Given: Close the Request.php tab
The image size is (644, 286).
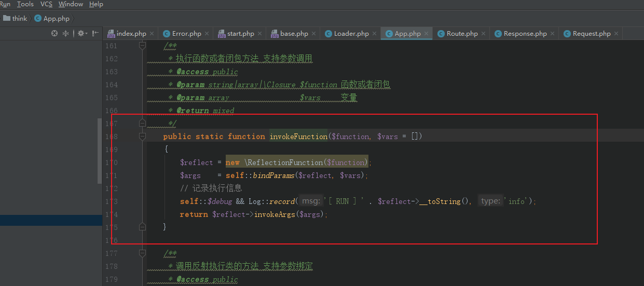Looking at the screenshot, I should (616, 34).
